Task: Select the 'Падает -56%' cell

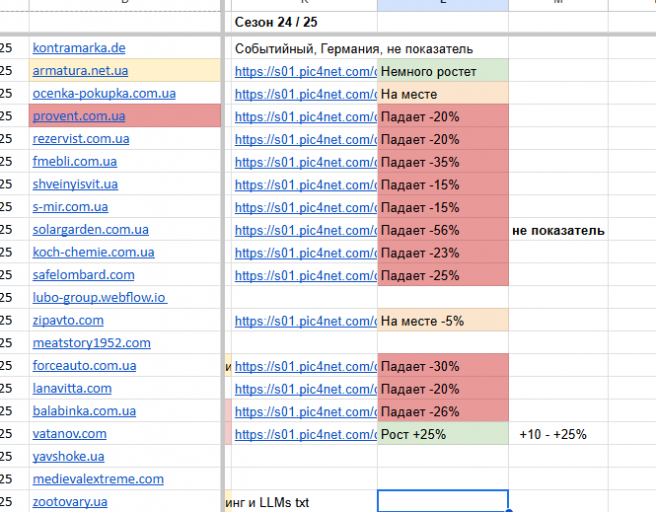Action: tap(443, 229)
